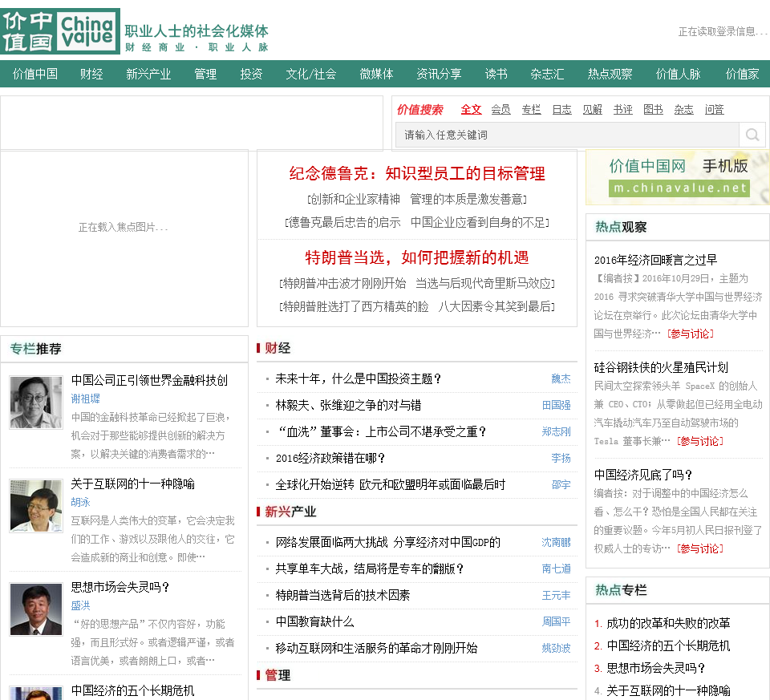Image resolution: width=770 pixels, height=700 pixels.
Task: Focus the 请输入任意关键词 search field
Action: (x=568, y=135)
